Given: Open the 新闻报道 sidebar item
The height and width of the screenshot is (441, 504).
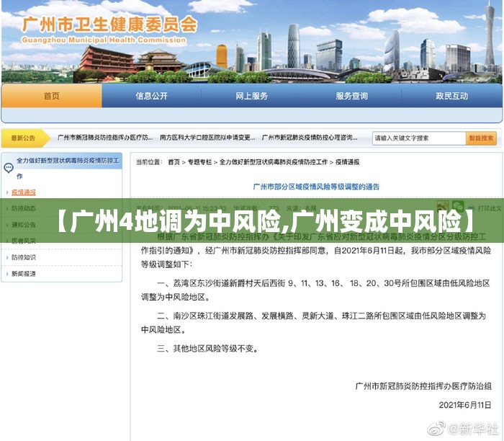Looking at the screenshot, I should click(24, 274).
